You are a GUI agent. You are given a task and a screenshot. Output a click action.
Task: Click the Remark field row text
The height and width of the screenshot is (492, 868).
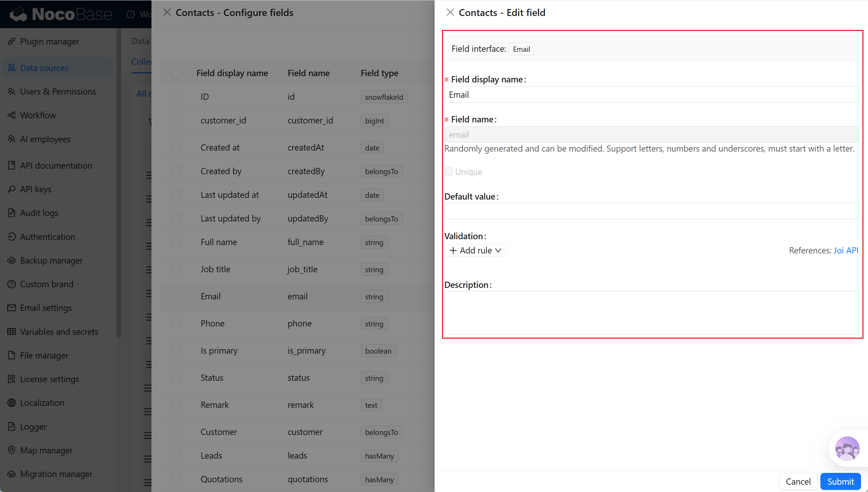pos(215,405)
